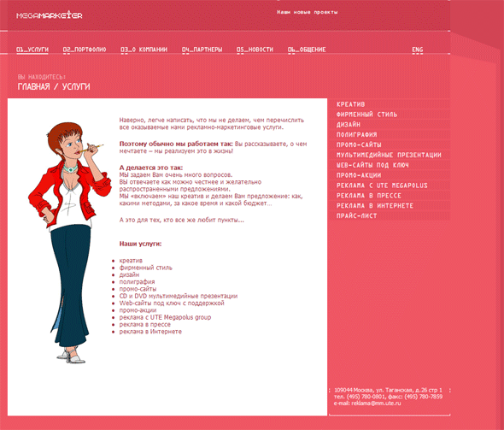Open Полиграфия sidebar item
This screenshot has height=430, width=504.
point(356,134)
